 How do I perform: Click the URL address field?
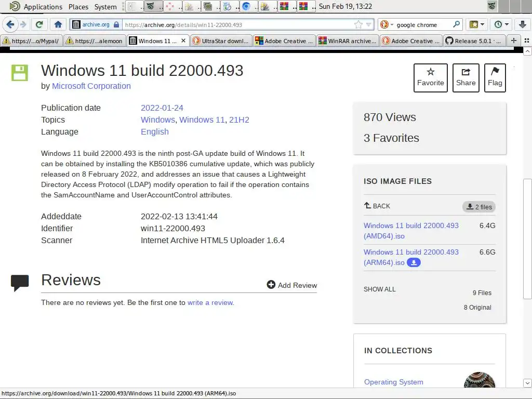point(237,25)
